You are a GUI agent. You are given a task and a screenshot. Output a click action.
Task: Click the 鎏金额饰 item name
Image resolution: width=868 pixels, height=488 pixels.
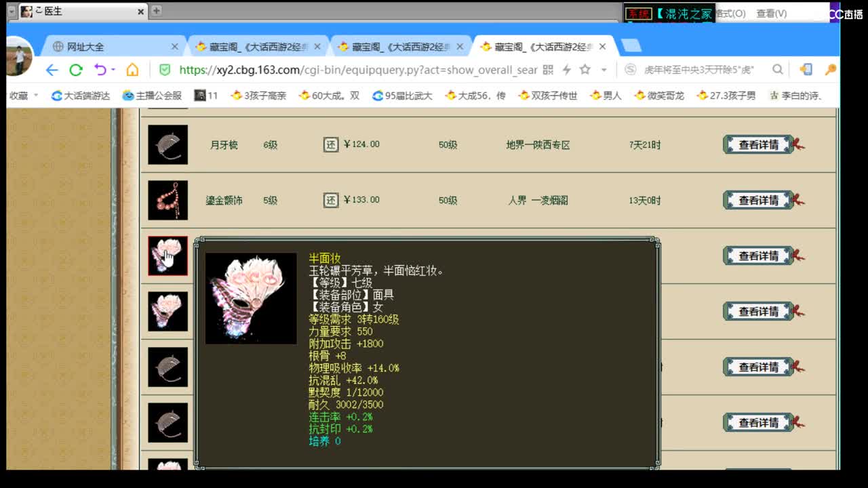pyautogui.click(x=224, y=201)
